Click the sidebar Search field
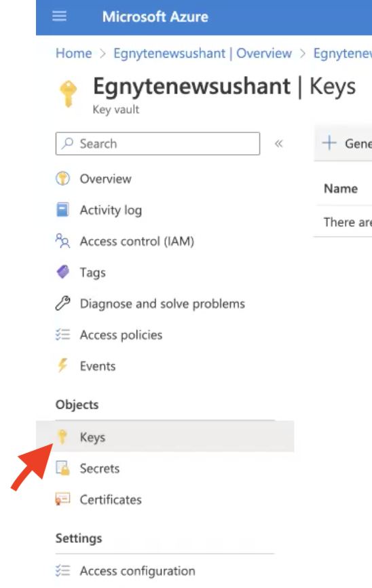The height and width of the screenshot is (588, 372). tap(157, 143)
